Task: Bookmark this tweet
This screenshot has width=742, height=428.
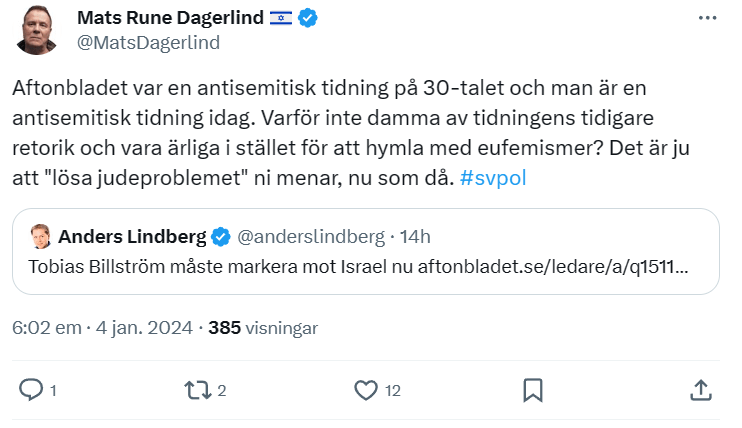Action: [533, 390]
